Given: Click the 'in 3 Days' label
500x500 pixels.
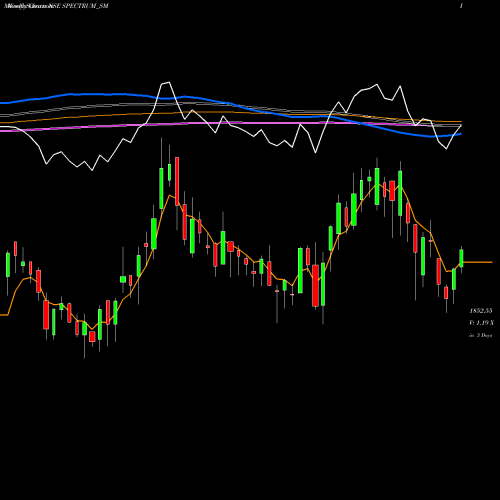Looking at the screenshot, I should (480, 335).
